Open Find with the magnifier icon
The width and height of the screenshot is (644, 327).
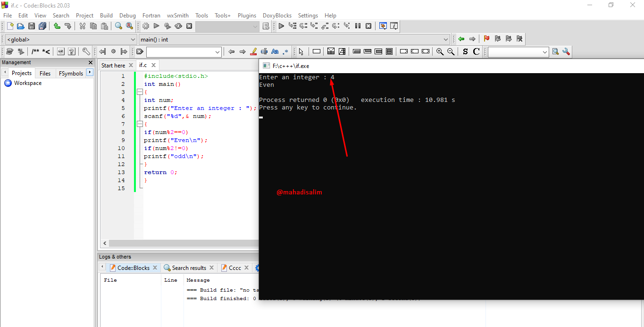(x=118, y=26)
